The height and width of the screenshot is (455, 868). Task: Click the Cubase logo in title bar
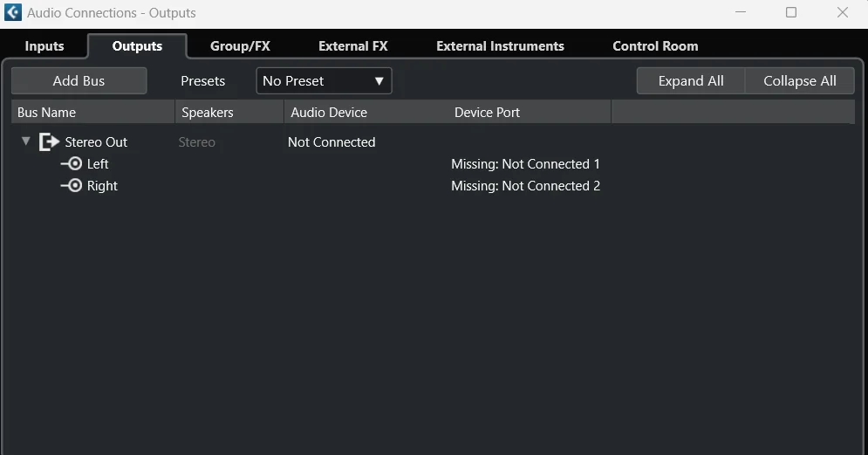[x=13, y=12]
